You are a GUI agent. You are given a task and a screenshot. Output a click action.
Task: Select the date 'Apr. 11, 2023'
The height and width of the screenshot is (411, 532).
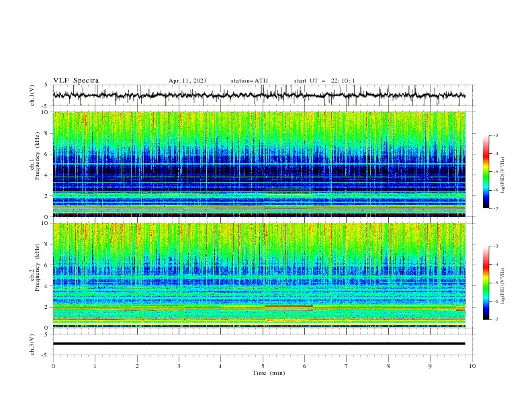click(x=187, y=81)
